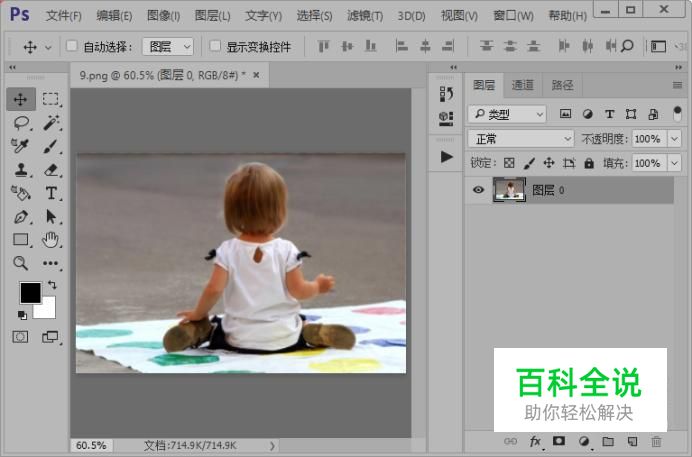Screen dimensions: 692x457
Task: Select the Zoom tool in toolbox
Action: [21, 263]
